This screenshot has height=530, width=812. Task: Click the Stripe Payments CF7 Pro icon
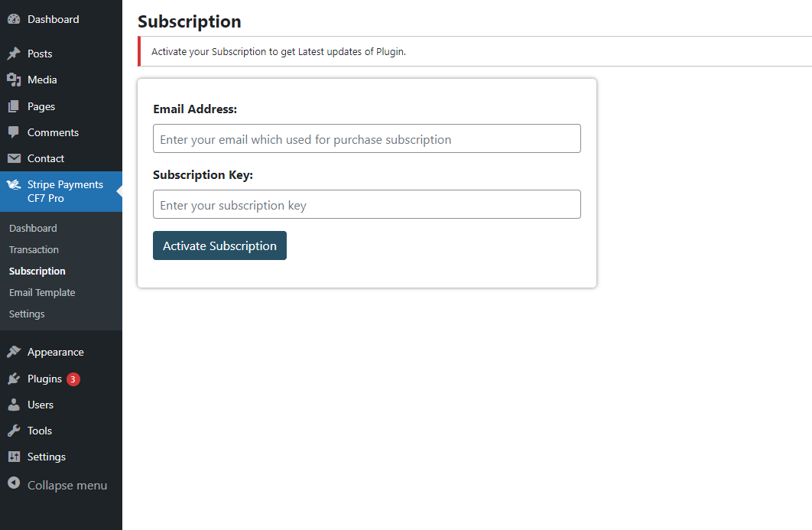tap(14, 184)
